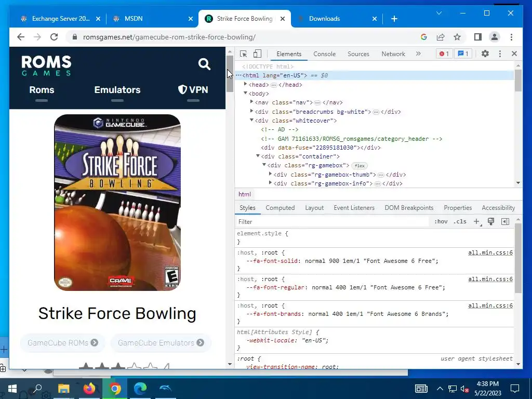Expand the nav class="nav" node
The height and width of the screenshot is (399, 532).
pos(252,102)
